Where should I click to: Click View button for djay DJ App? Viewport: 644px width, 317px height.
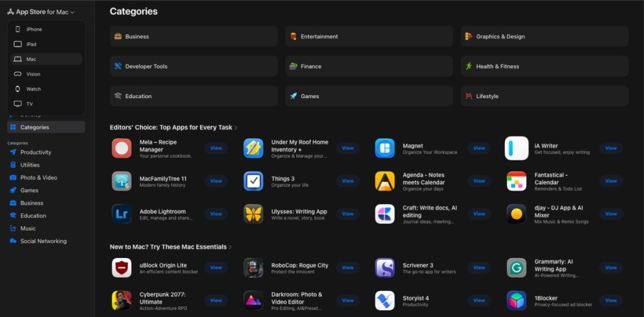(611, 214)
